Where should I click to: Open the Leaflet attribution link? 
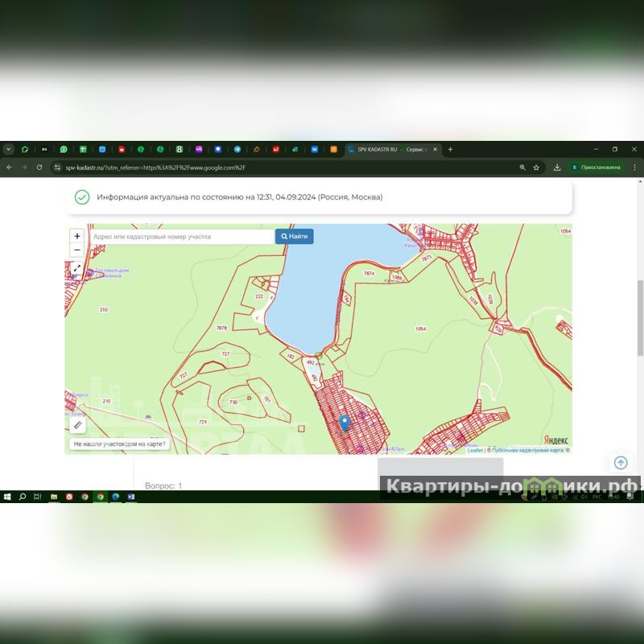[475, 451]
